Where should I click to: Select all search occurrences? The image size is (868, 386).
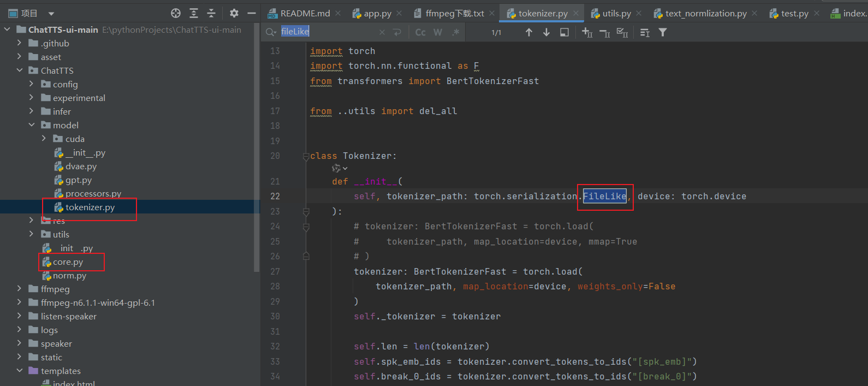coord(622,33)
